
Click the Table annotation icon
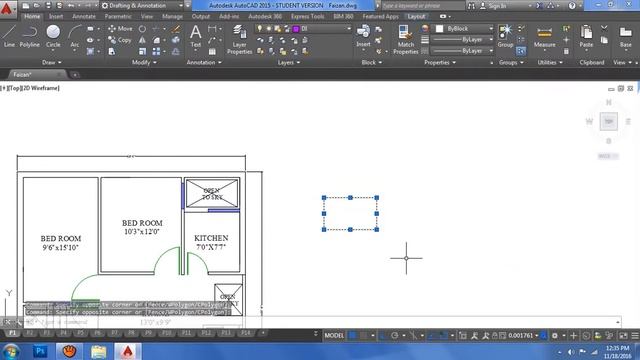coord(212,51)
